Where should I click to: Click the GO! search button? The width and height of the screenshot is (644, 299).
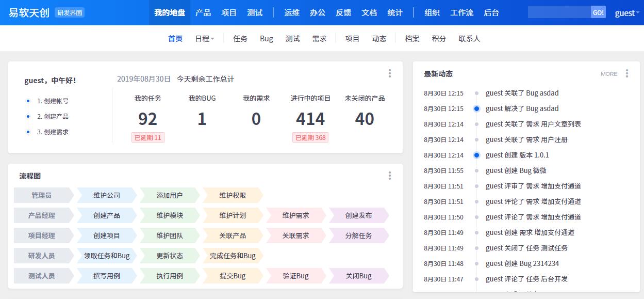pos(598,12)
